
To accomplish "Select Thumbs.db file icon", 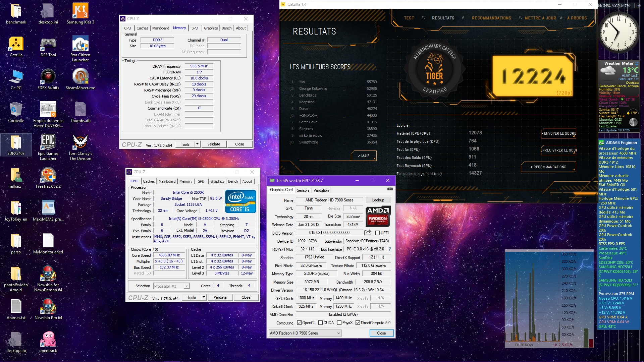I will tap(80, 113).
